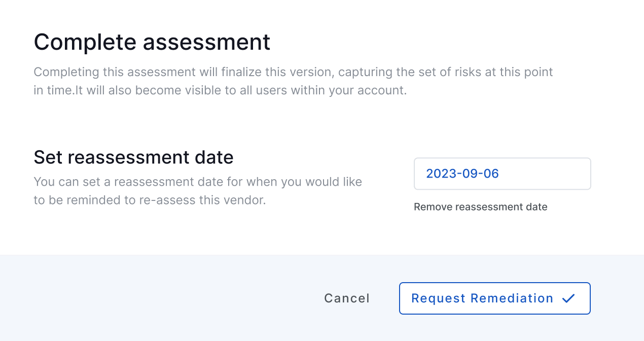Screen dimensions: 644x341
Task: Click the 2023-09-06 date text
Action: (462, 174)
